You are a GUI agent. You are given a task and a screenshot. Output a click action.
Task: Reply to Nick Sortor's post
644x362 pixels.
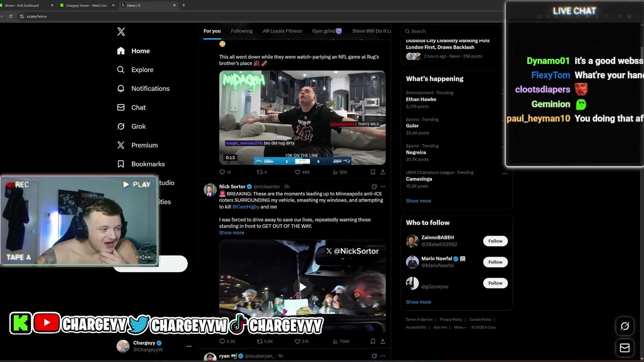coord(227,341)
